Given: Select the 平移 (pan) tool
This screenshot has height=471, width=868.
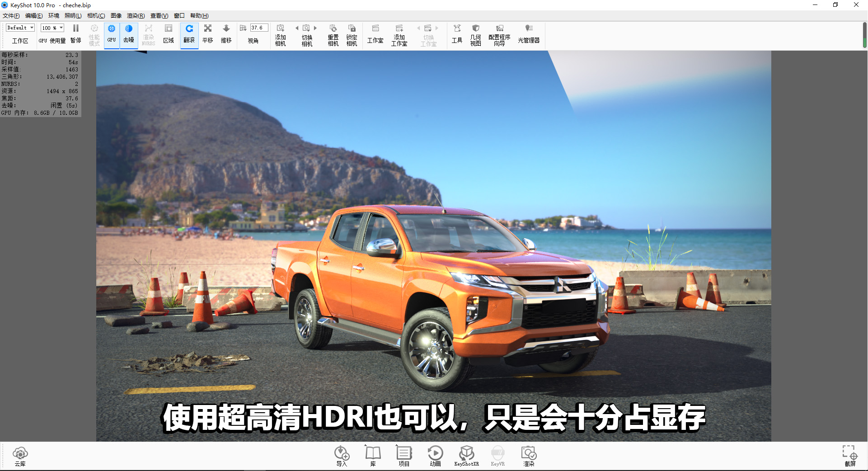Looking at the screenshot, I should pyautogui.click(x=207, y=34).
